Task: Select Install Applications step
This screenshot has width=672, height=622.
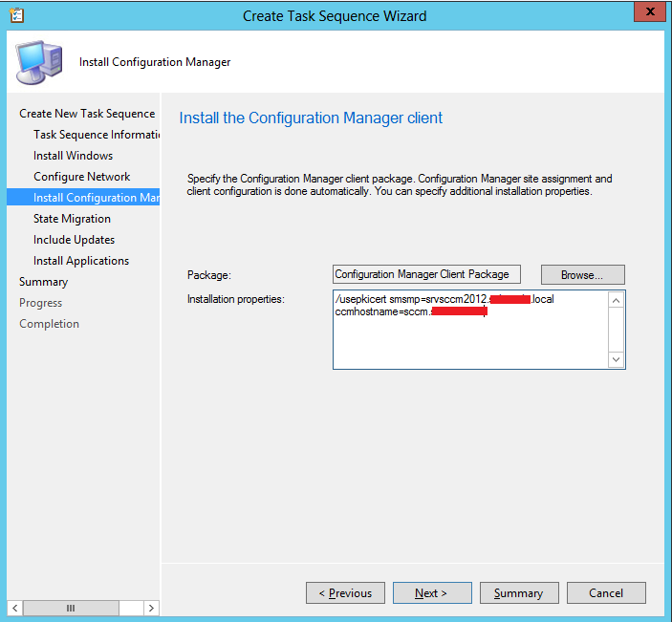Action: tap(81, 261)
